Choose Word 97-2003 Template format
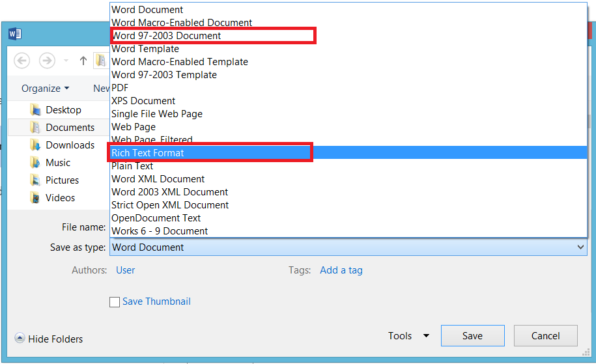 [348, 74]
